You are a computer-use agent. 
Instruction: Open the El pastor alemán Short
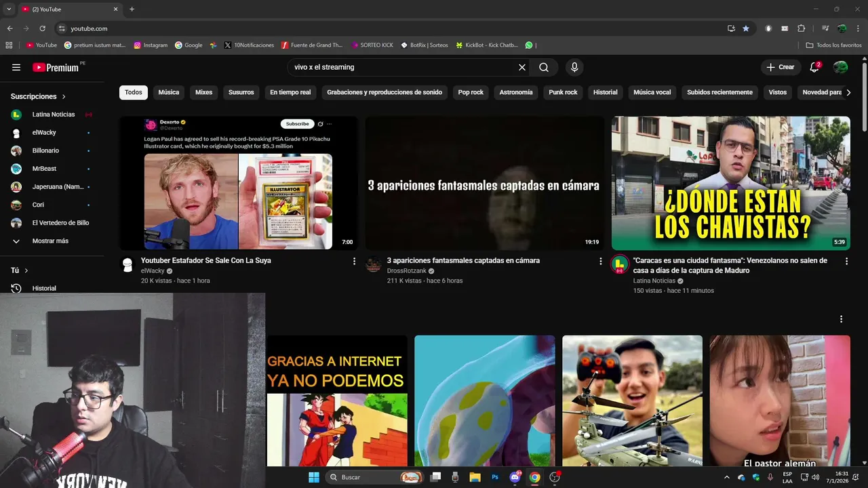pyautogui.click(x=780, y=401)
